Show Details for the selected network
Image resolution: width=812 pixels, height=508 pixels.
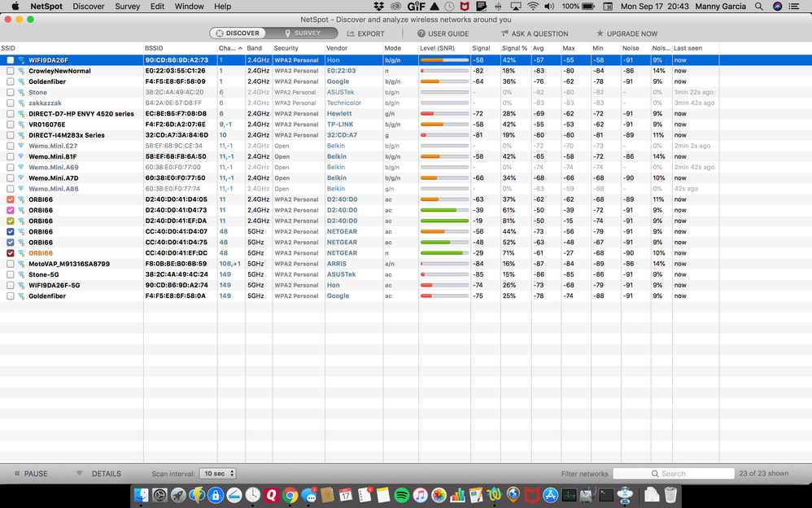coord(99,474)
